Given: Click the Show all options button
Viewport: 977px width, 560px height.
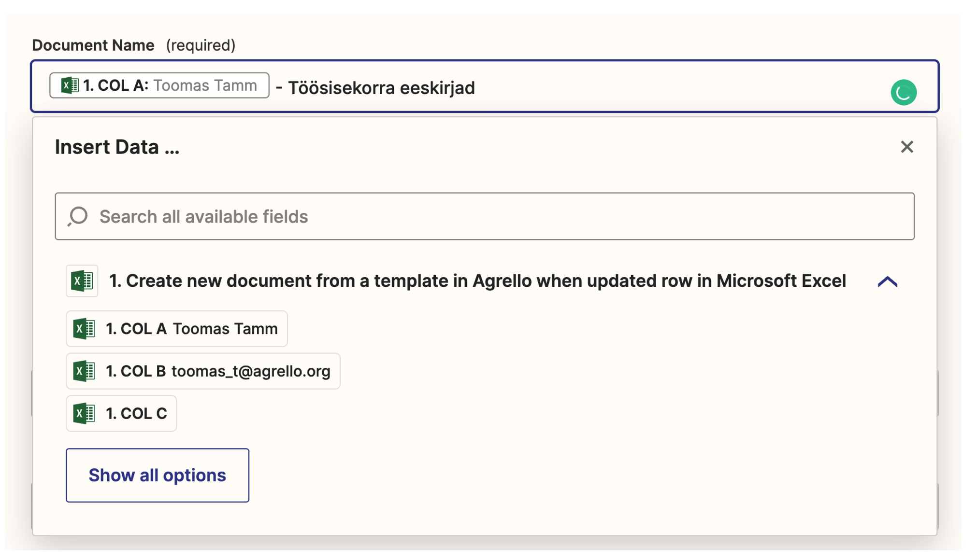Looking at the screenshot, I should tap(157, 475).
